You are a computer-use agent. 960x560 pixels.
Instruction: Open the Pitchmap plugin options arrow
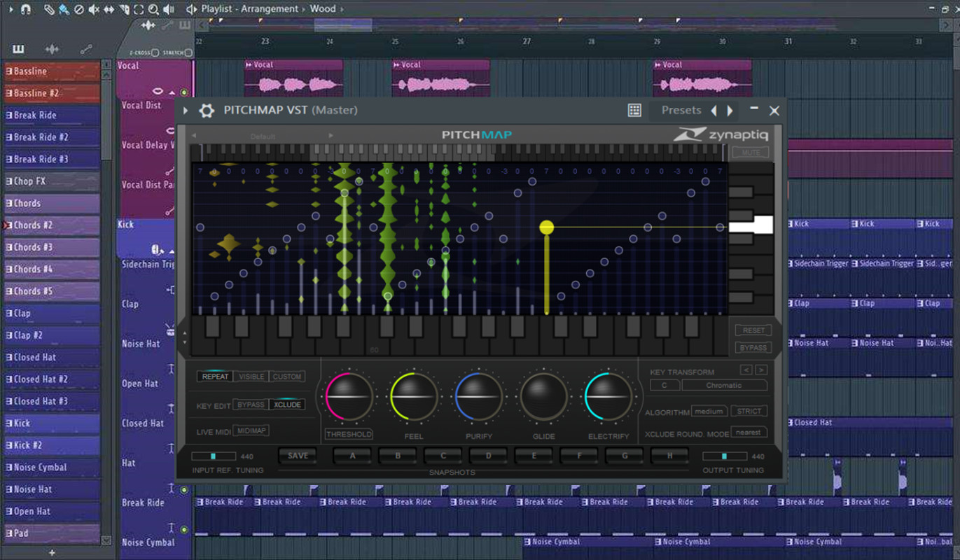pos(186,111)
